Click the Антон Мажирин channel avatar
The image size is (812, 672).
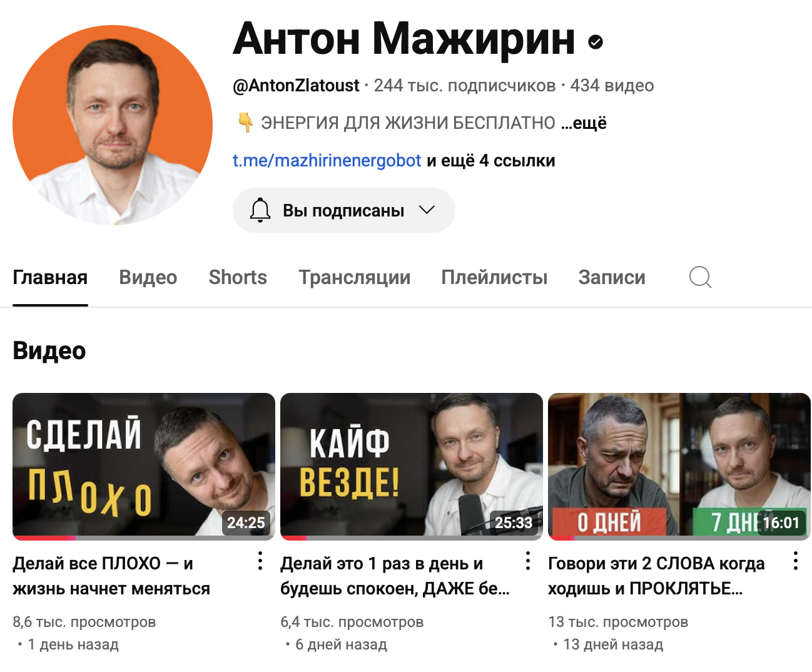[113, 125]
